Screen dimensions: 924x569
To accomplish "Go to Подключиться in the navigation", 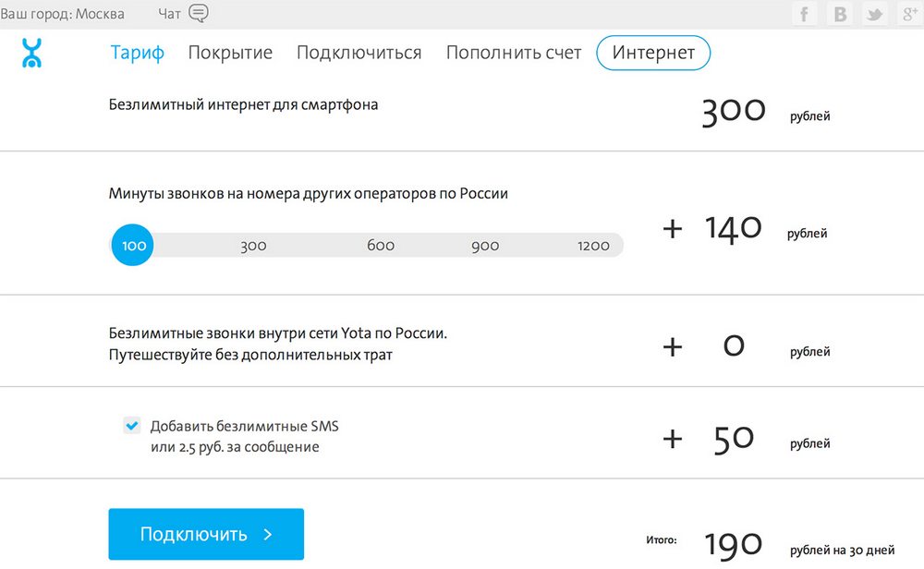I will click(359, 53).
